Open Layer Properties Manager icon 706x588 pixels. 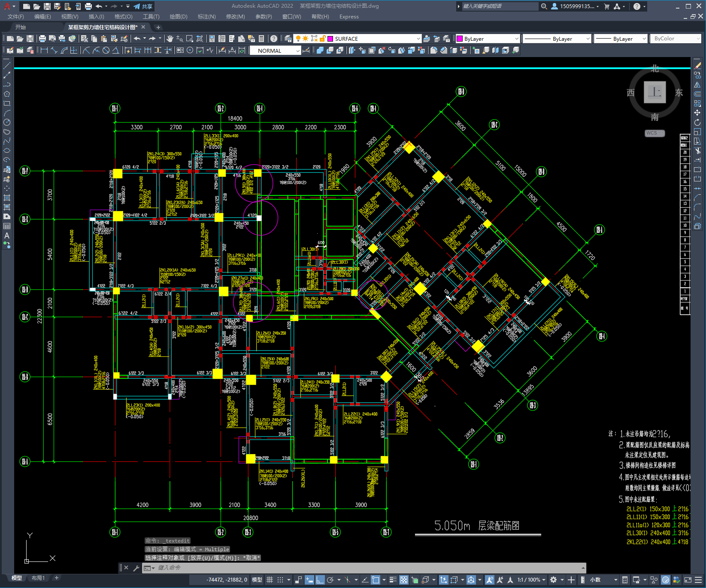(x=288, y=39)
